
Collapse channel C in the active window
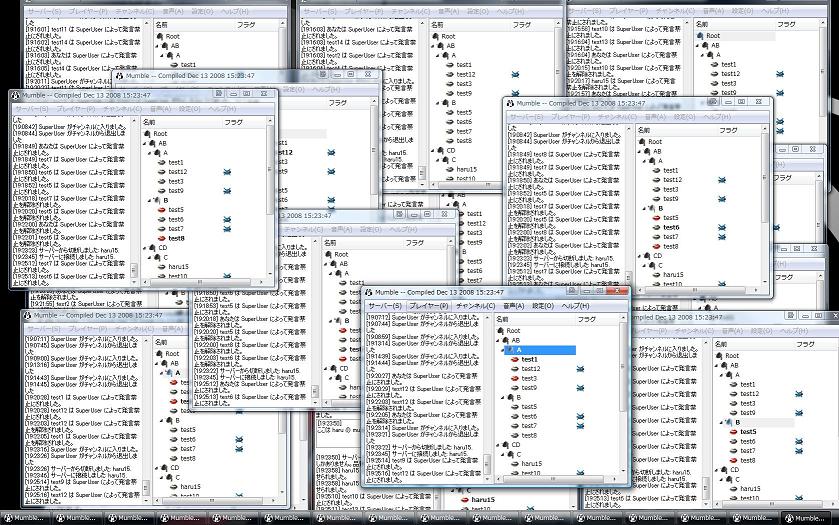504,454
